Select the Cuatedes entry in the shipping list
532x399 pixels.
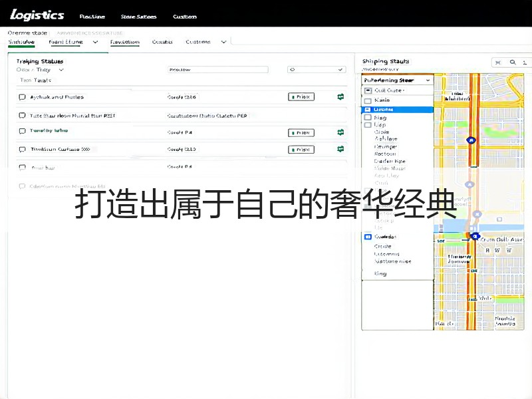tap(386, 237)
